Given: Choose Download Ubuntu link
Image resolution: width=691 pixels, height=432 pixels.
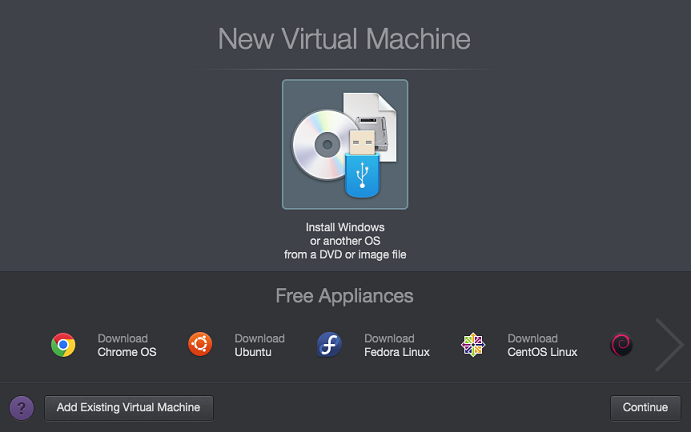Looking at the screenshot, I should coord(260,345).
